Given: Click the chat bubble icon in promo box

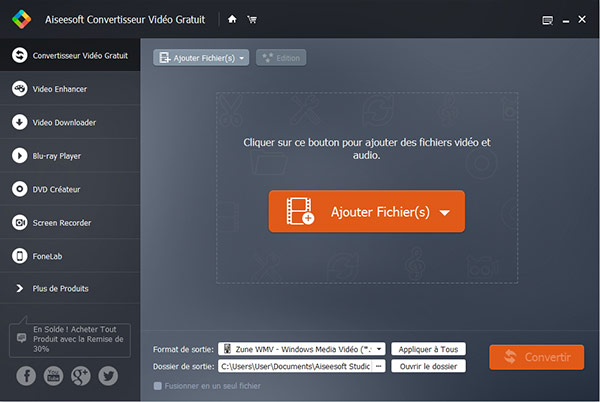Looking at the screenshot, I should (x=21, y=338).
